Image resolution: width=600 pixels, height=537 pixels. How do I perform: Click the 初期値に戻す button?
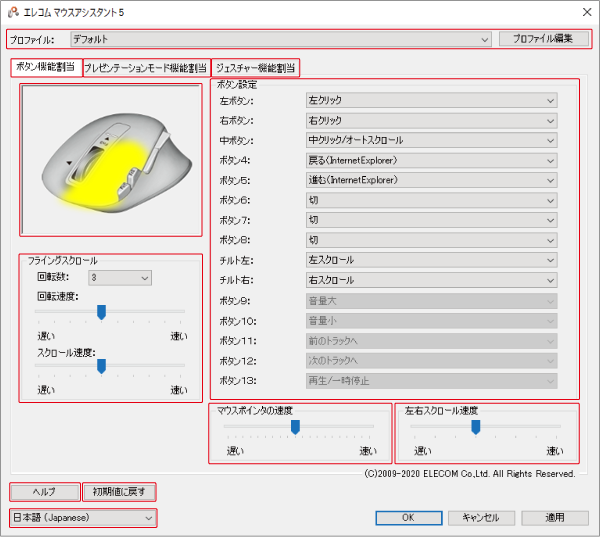click(x=119, y=492)
